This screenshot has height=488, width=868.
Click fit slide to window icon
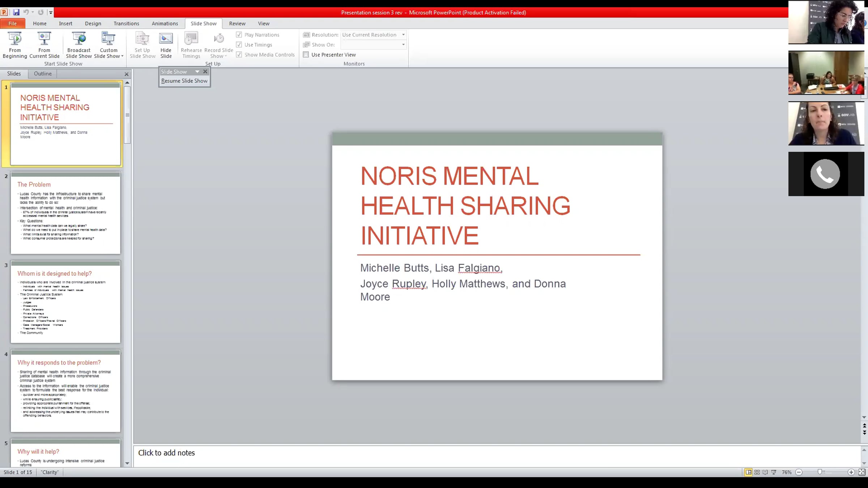[x=862, y=472]
